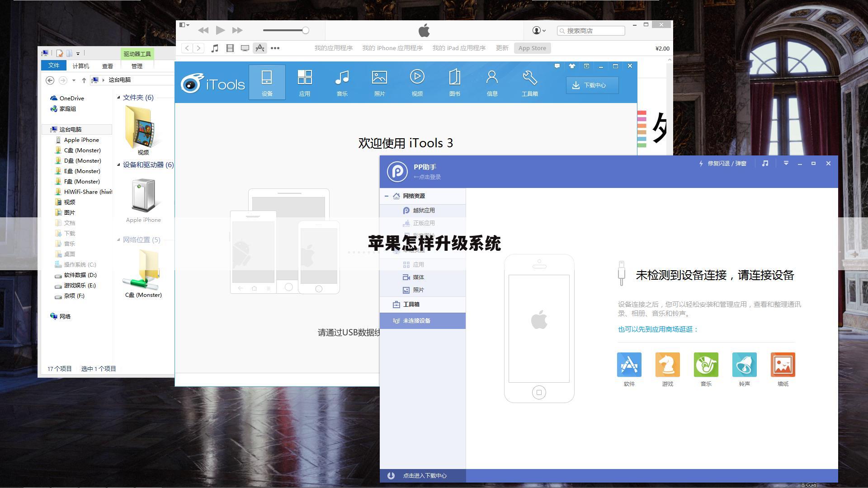Image resolution: width=868 pixels, height=488 pixels.
Task: Open the iTools 工具箱 (Toolbox) tab
Action: 529,82
